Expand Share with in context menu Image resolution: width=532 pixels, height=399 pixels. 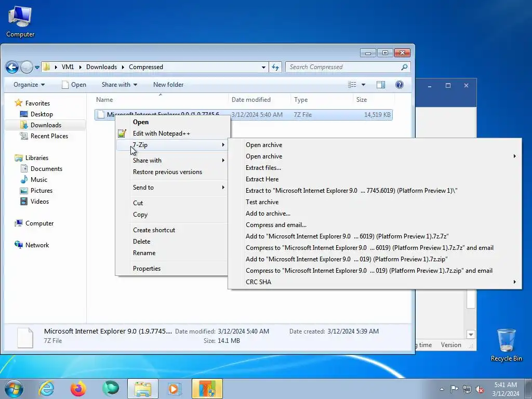pos(172,161)
